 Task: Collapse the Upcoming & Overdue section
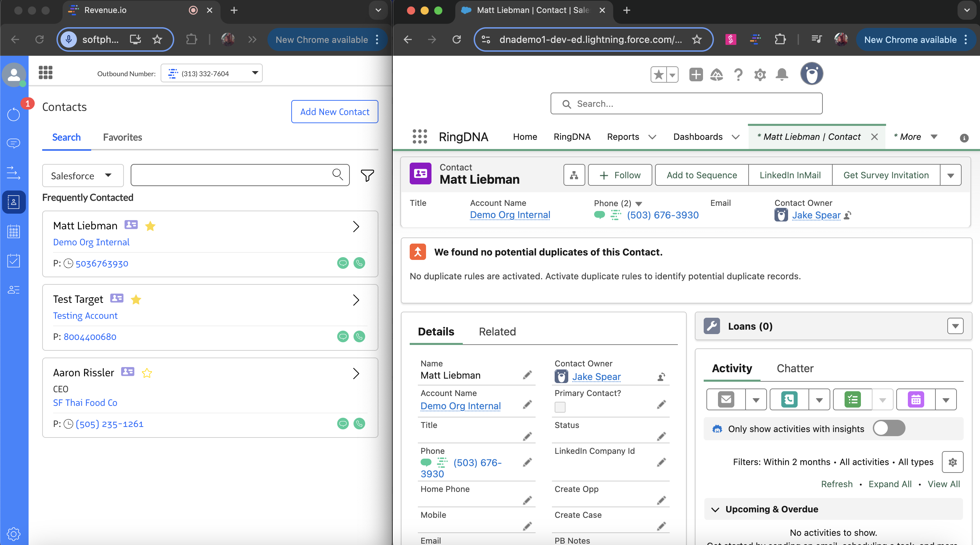pos(715,509)
